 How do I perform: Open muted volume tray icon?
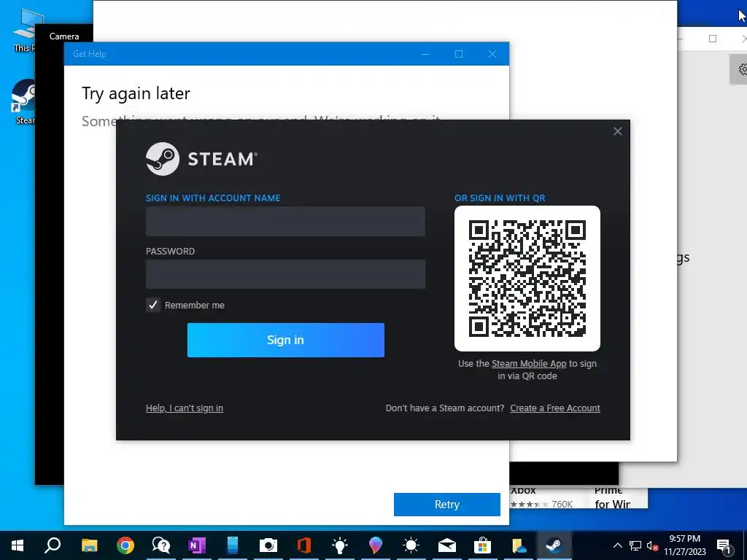click(x=653, y=545)
